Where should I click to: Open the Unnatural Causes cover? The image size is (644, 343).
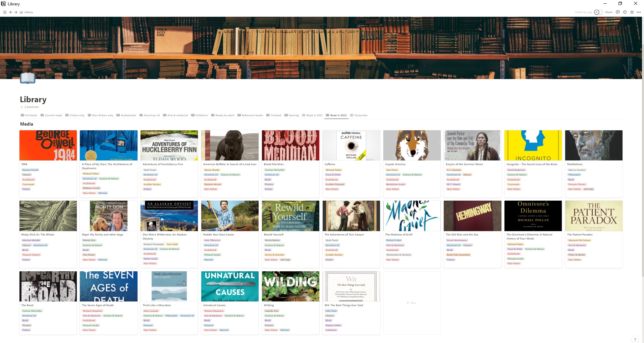click(x=230, y=286)
